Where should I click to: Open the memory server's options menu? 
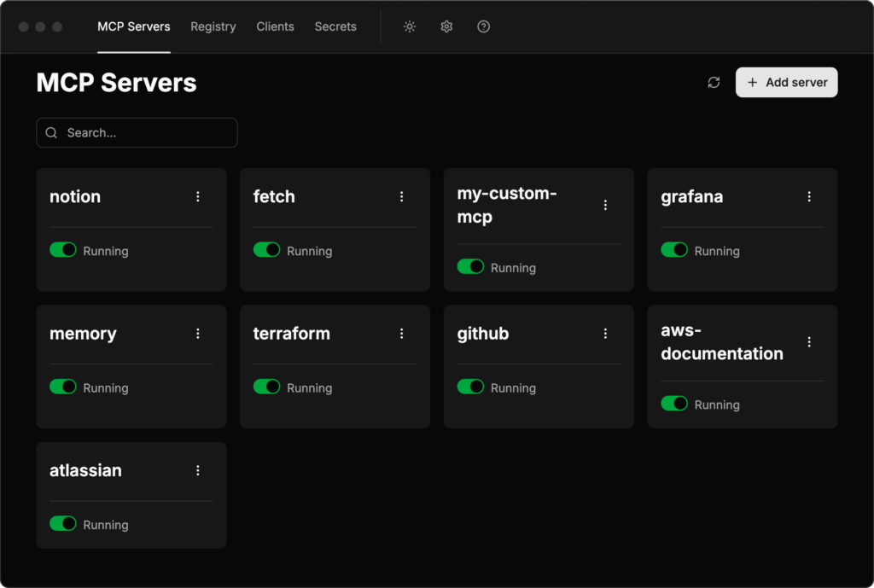tap(197, 334)
